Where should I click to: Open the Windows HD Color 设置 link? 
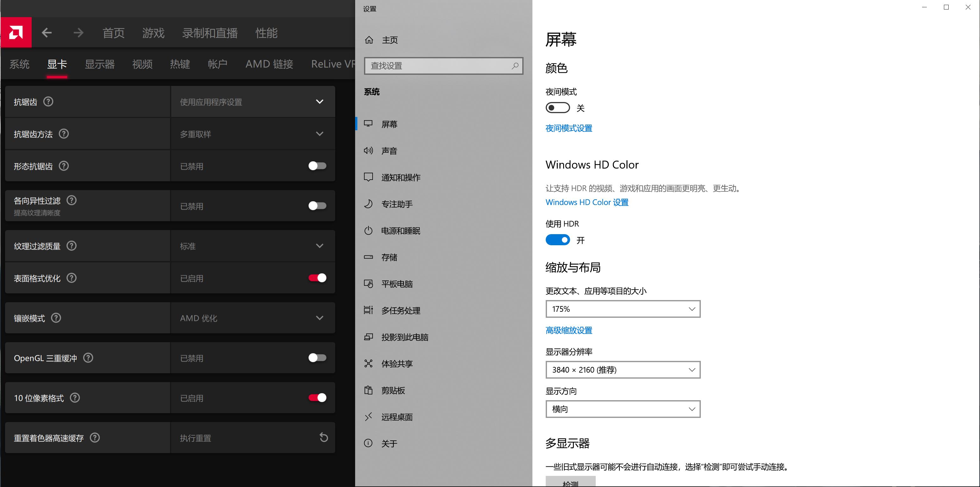tap(587, 202)
